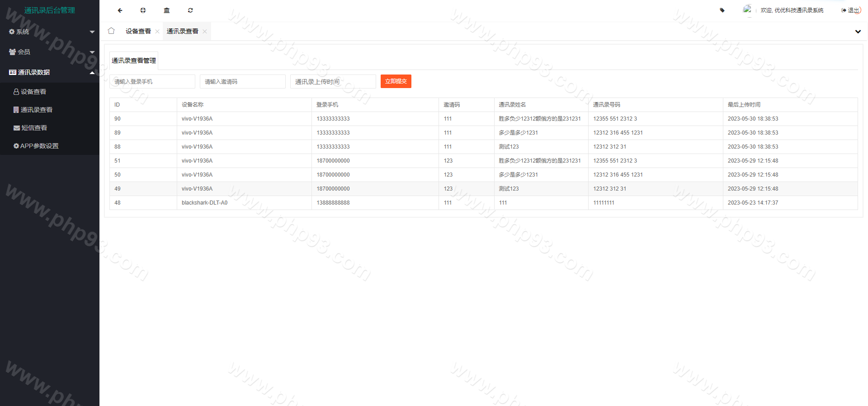
Task: Click the 退出 logout link
Action: click(x=852, y=10)
